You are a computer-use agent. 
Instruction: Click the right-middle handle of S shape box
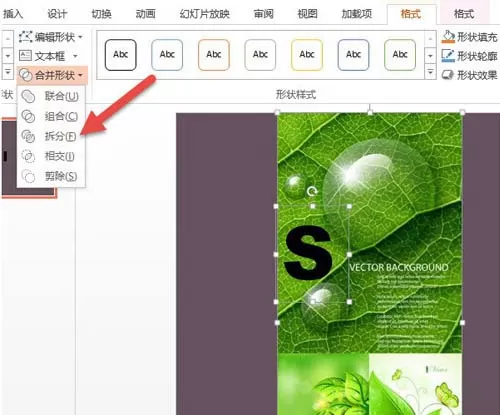(x=349, y=254)
